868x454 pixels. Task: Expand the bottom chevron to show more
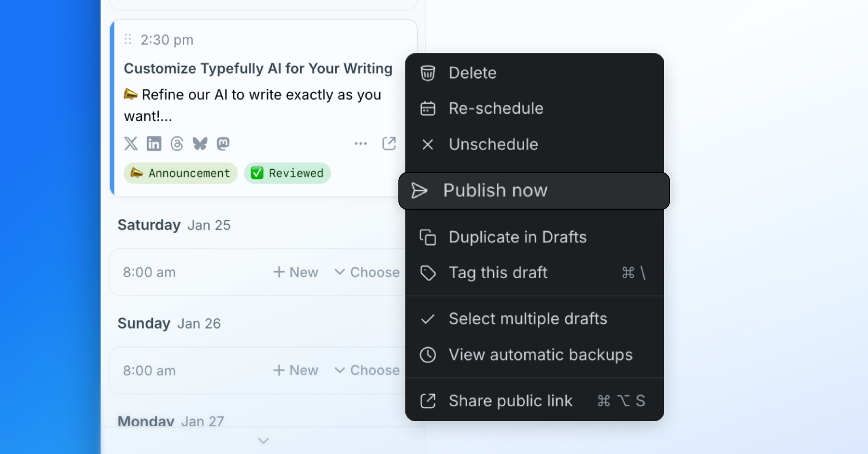pos(263,441)
